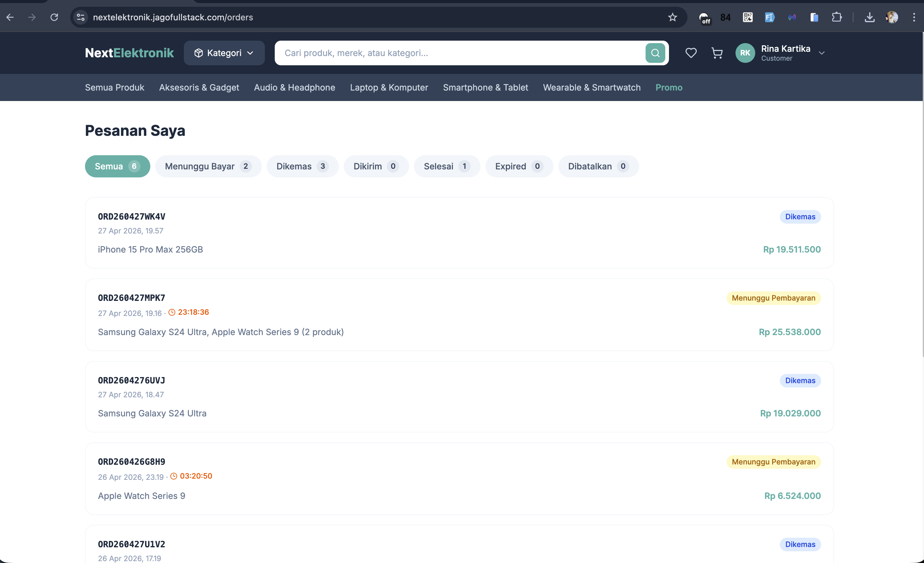This screenshot has height=563, width=924.
Task: Click the blue FI extension icon
Action: pyautogui.click(x=769, y=17)
